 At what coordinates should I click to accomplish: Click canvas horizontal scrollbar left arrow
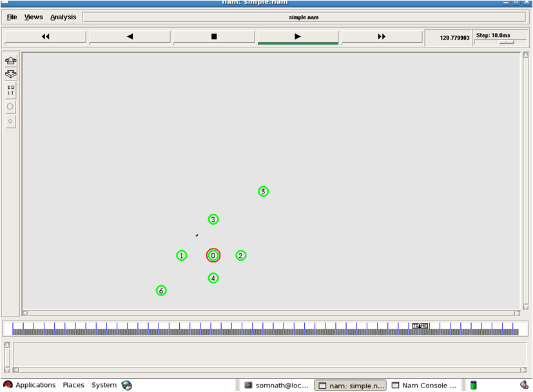click(x=25, y=313)
